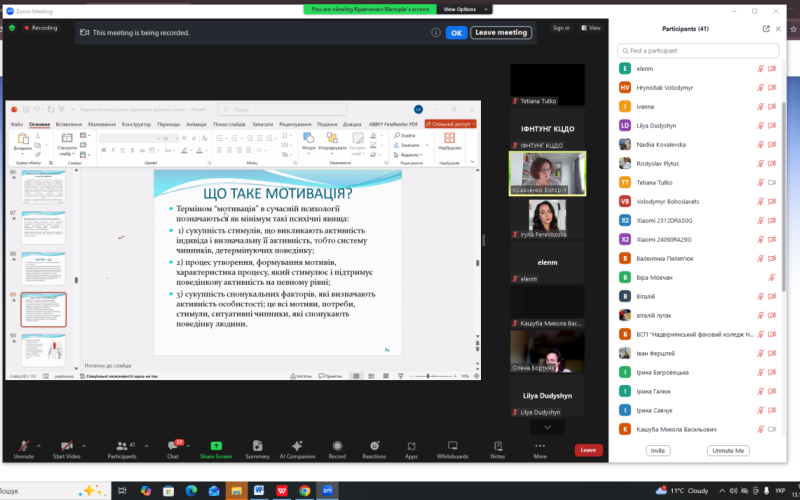Switch to the Конструктор ribbon tab
800x500 pixels.
click(x=136, y=124)
